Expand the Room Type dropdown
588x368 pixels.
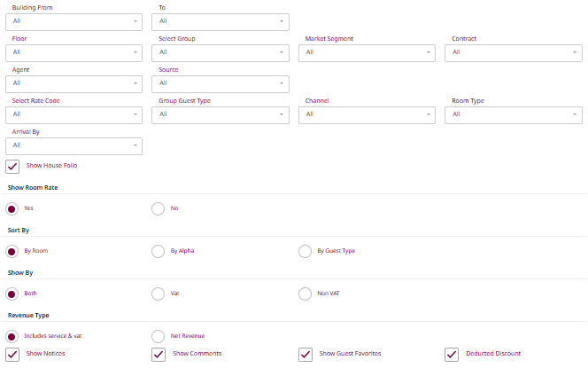pos(514,114)
